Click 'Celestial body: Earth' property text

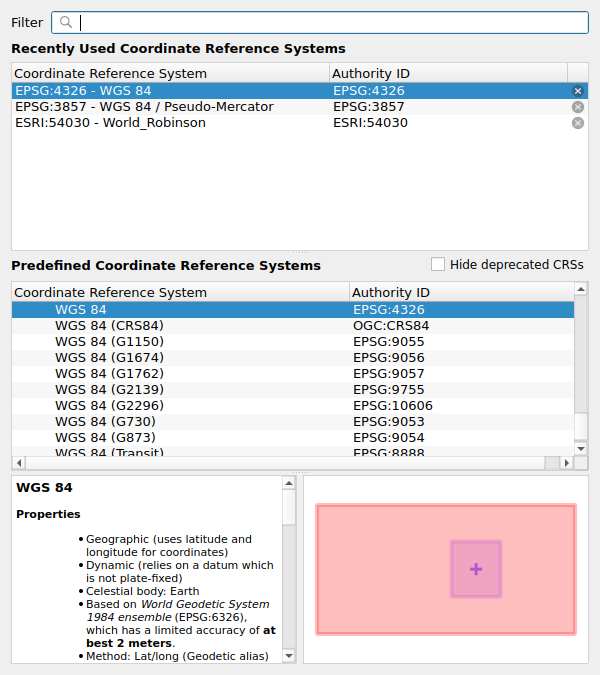[142, 591]
